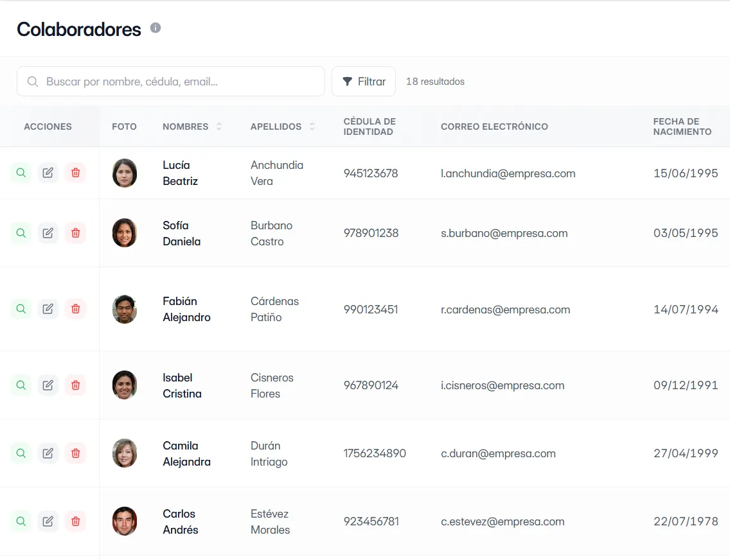Open Lucía Beatriz's profile photo
This screenshot has height=560, width=730.
[125, 173]
